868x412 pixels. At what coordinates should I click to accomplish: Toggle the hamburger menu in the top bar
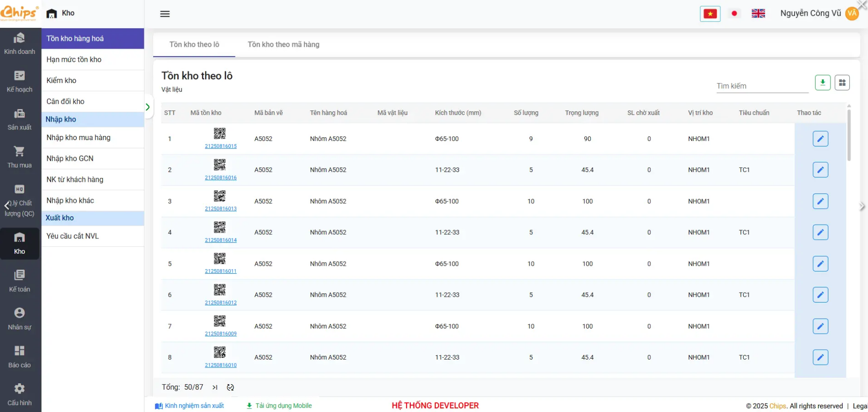(x=165, y=14)
